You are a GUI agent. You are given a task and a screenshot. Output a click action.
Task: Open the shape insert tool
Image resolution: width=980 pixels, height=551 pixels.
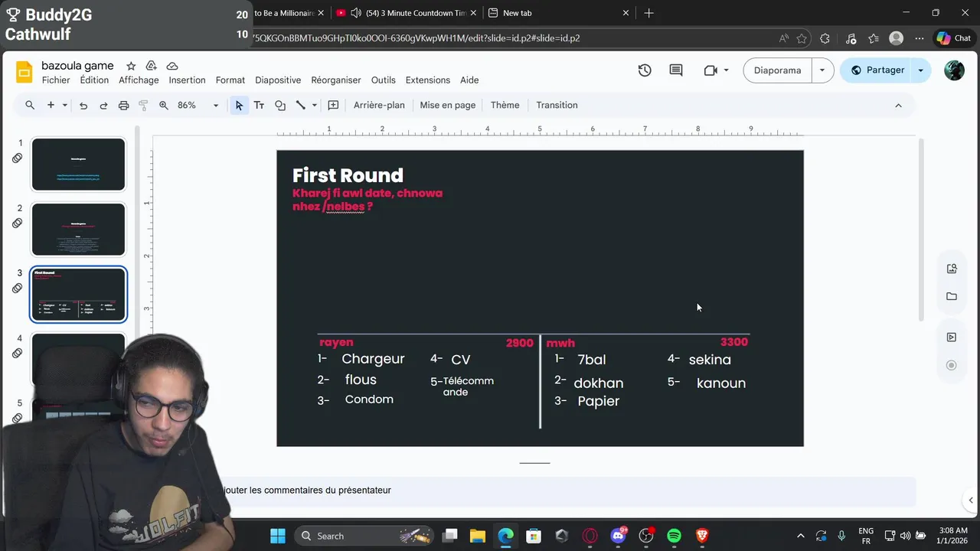point(280,105)
